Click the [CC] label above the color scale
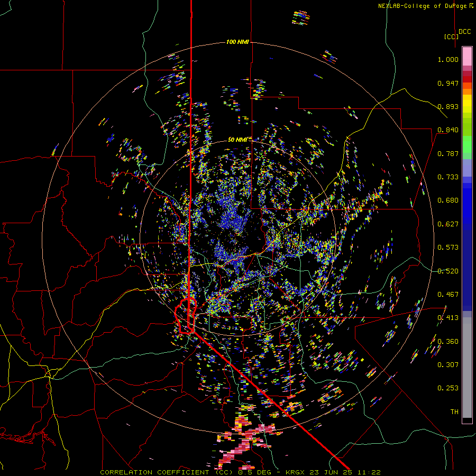The image size is (476, 476). (451, 36)
